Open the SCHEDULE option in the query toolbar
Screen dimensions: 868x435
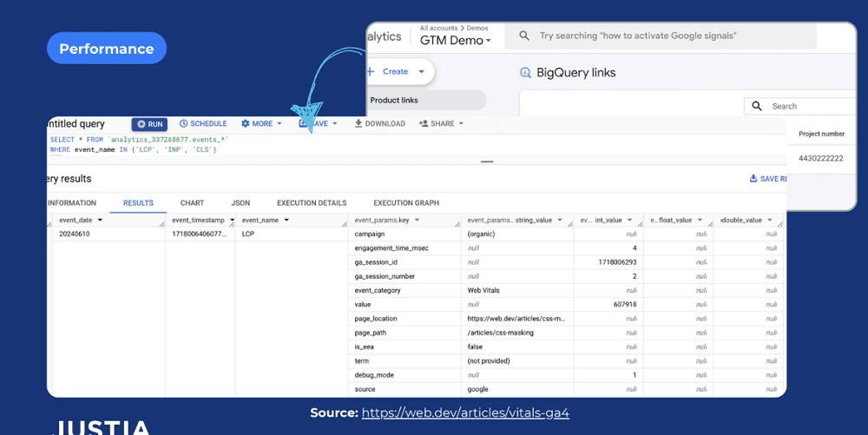coord(203,124)
